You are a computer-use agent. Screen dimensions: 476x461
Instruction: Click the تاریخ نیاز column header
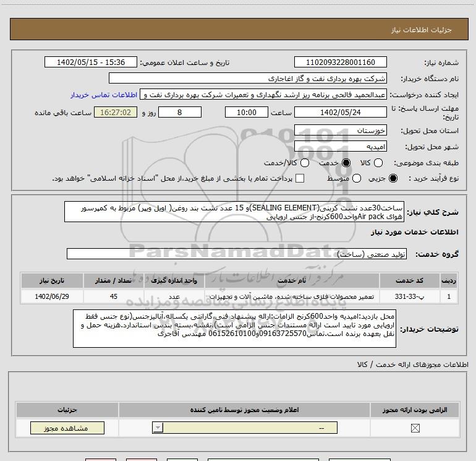point(52,280)
